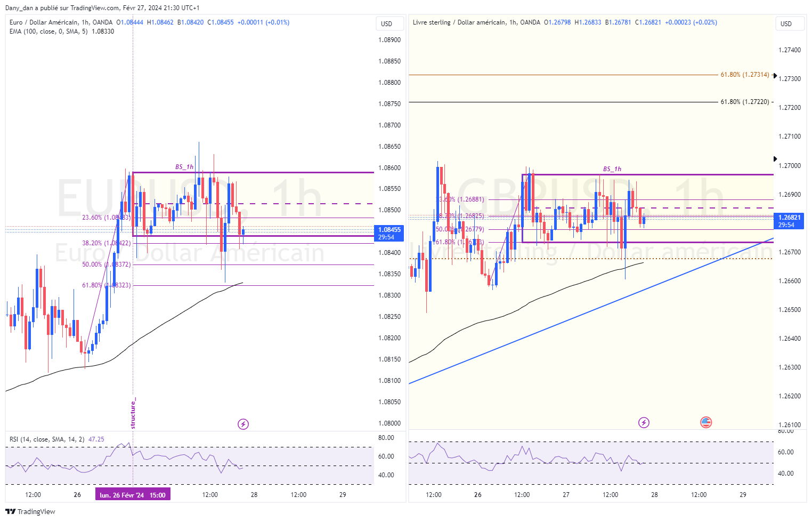Click the arrow marker beside 61.80% (1.27314)
Image resolution: width=812 pixels, height=521 pixels.
pos(775,75)
